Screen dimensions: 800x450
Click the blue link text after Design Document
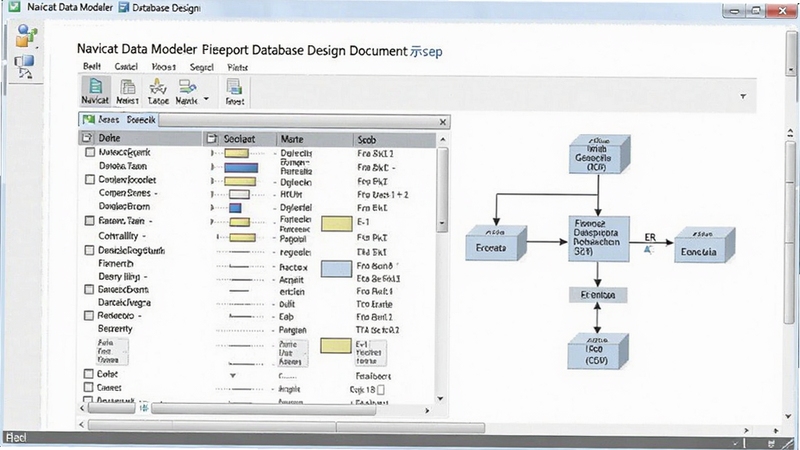pyautogui.click(x=426, y=52)
